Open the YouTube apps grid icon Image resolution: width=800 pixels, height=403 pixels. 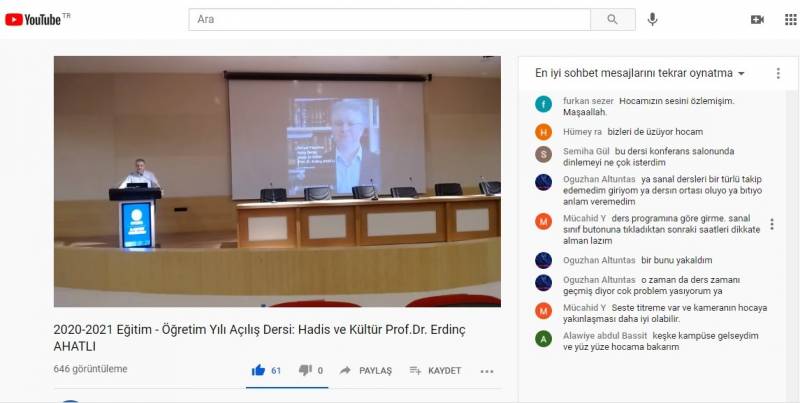[790, 19]
